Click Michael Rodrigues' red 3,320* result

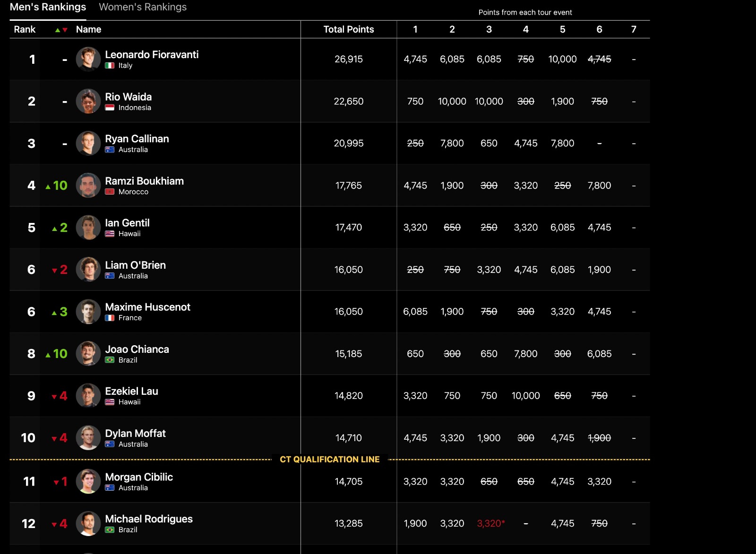pos(491,523)
